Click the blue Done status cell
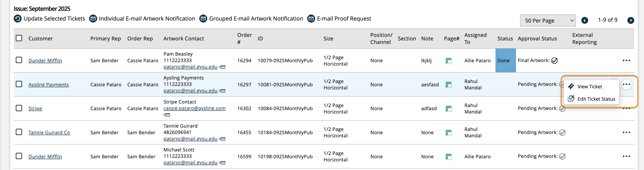 pos(505,60)
